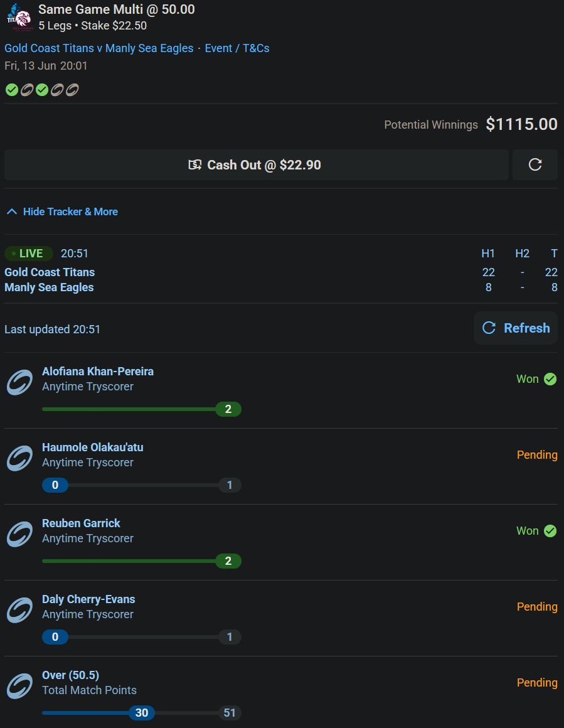This screenshot has height=728, width=564.
Task: Click Reuben Garrick progress bar value 2
Action: [x=228, y=561]
